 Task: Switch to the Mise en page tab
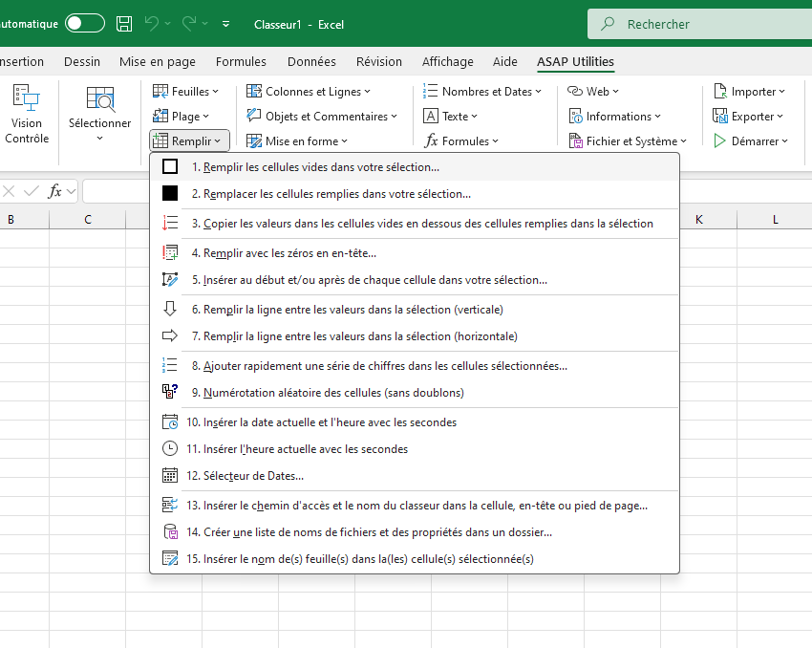point(158,61)
